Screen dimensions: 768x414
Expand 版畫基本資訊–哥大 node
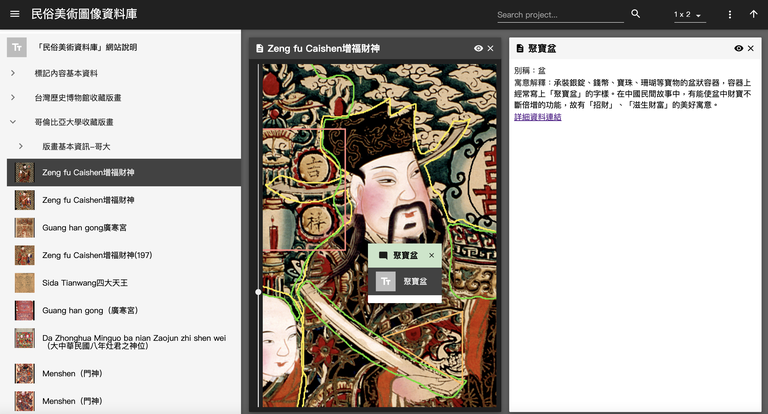click(x=21, y=146)
